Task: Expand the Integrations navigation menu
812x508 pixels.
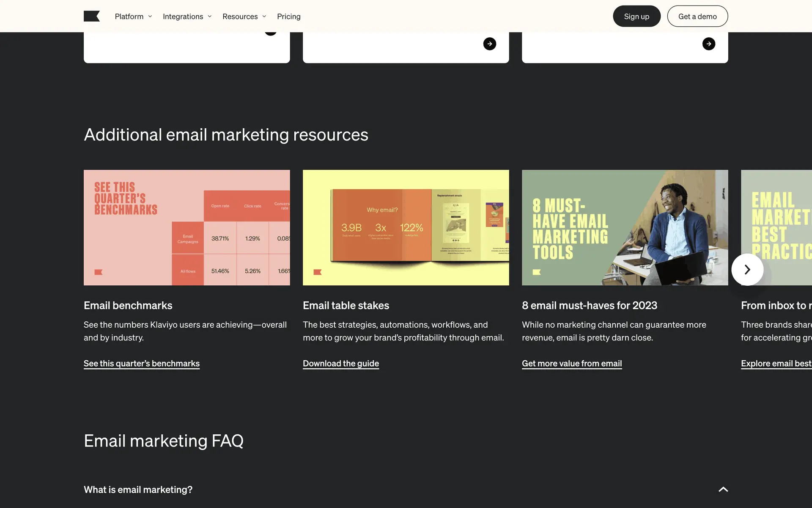Action: point(187,17)
